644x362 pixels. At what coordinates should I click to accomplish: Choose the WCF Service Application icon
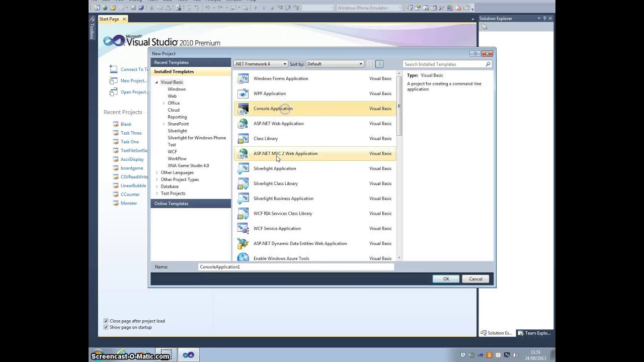[x=243, y=229]
